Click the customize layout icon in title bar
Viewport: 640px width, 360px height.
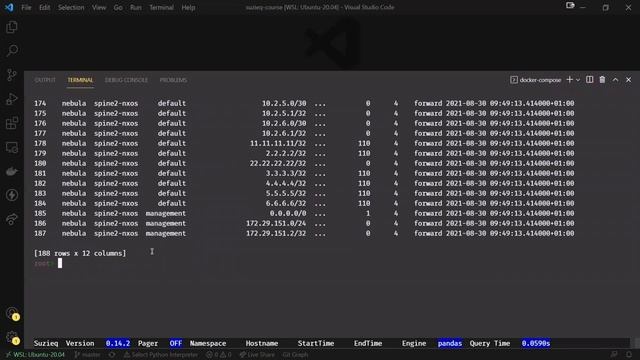pyautogui.click(x=570, y=6)
